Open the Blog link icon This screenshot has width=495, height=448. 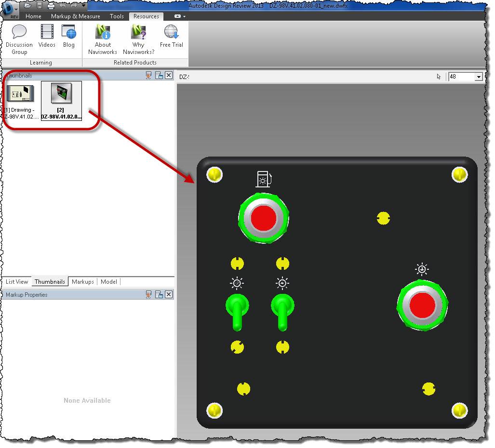click(69, 32)
